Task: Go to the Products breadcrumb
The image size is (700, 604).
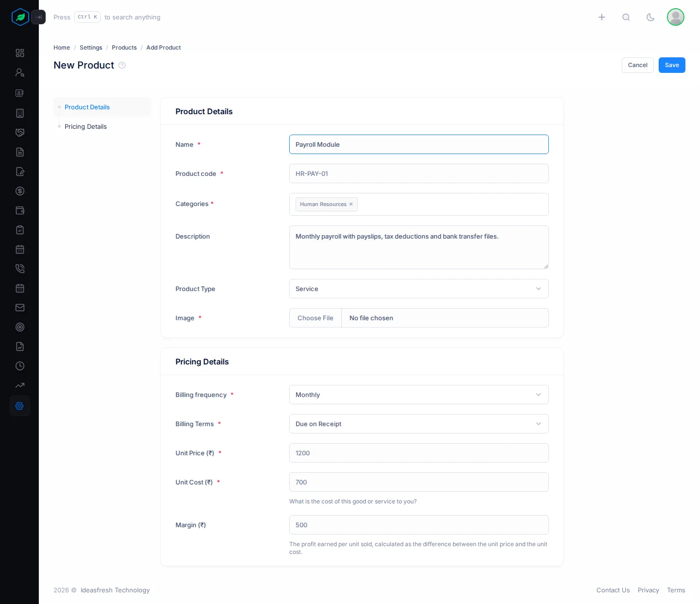Action: point(124,48)
